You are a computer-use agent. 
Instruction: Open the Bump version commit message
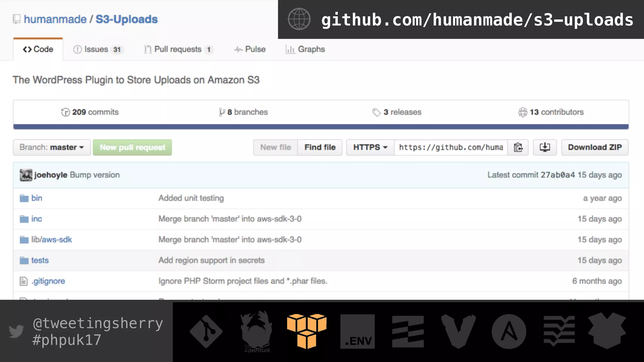click(x=95, y=175)
